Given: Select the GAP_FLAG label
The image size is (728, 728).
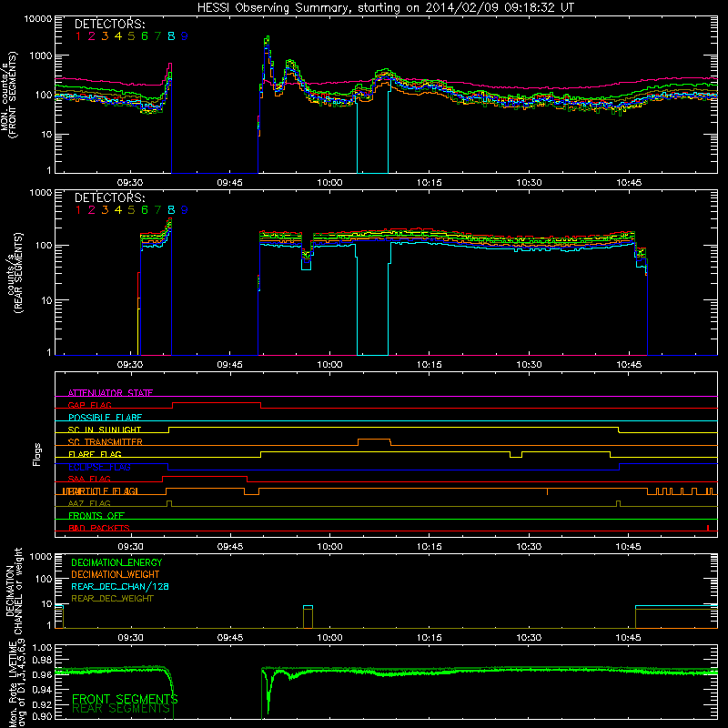Looking at the screenshot, I should (x=89, y=405).
